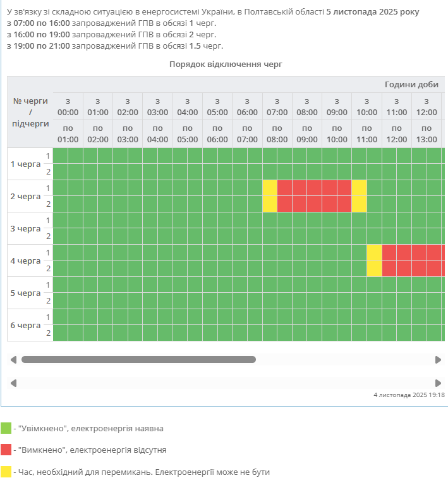Select the "1 черга" row label

tap(25, 164)
